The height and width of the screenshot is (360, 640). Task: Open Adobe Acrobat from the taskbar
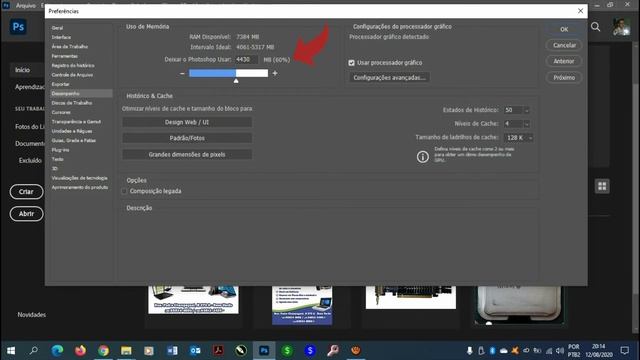click(218, 351)
